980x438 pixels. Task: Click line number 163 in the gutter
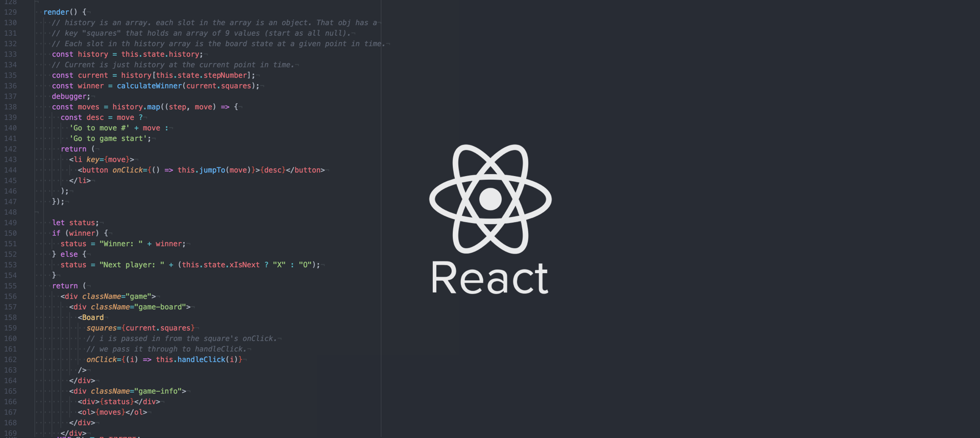(x=10, y=370)
